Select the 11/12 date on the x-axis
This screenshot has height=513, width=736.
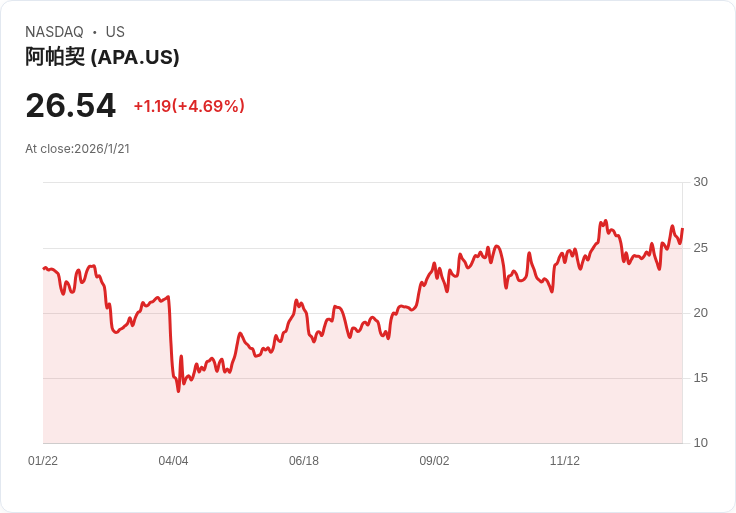[x=565, y=461]
